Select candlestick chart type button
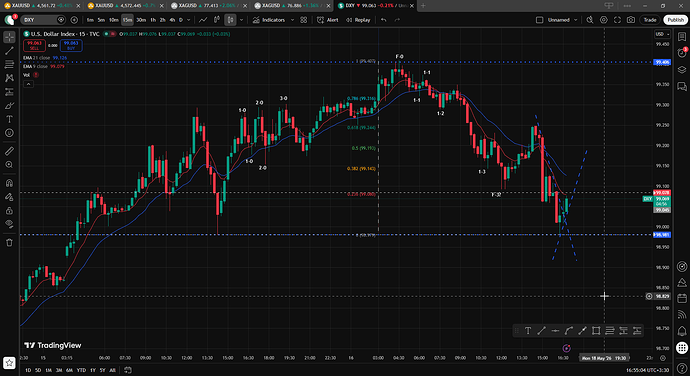Screen dimensions: 690x376 (x=230, y=20)
